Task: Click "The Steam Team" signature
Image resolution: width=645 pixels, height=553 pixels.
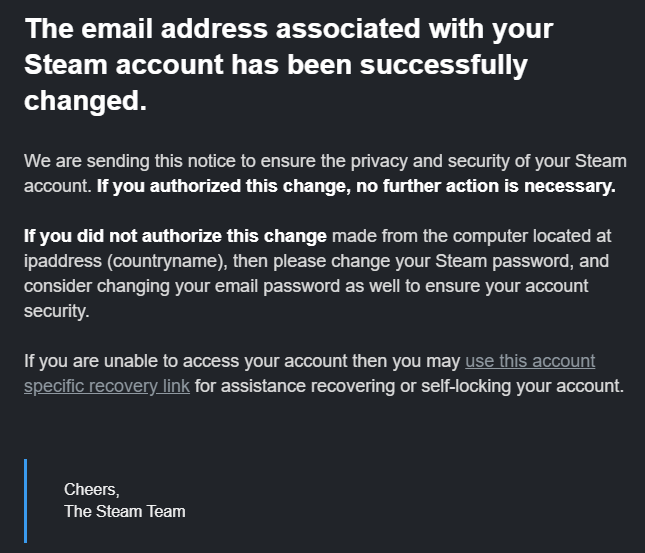Action: click(125, 511)
